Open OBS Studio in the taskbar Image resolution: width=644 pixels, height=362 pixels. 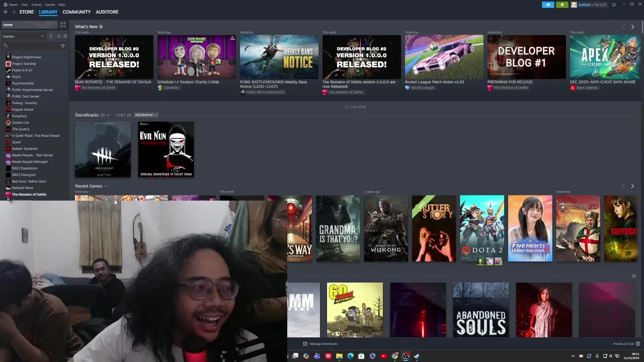click(x=406, y=356)
